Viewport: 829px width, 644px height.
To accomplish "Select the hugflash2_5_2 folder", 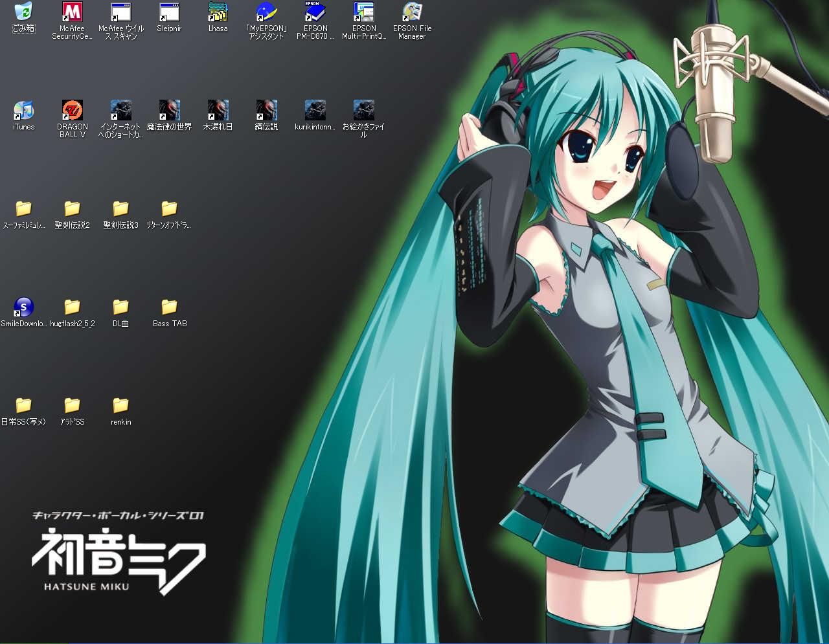I will pos(72,313).
